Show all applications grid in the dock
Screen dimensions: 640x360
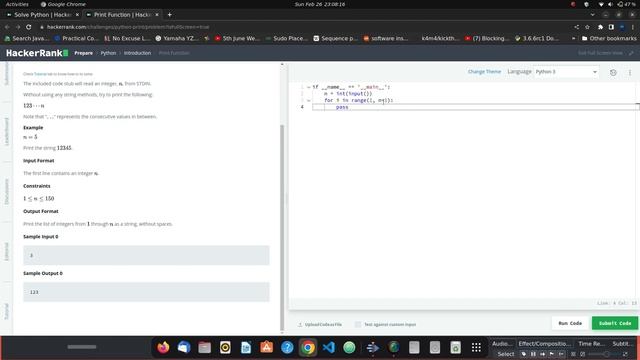tap(476, 347)
